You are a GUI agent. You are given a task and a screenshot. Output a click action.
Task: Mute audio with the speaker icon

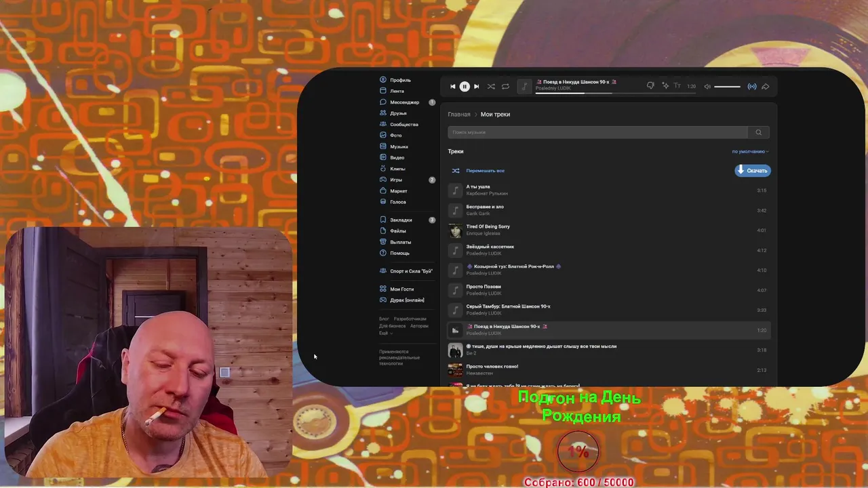point(707,86)
